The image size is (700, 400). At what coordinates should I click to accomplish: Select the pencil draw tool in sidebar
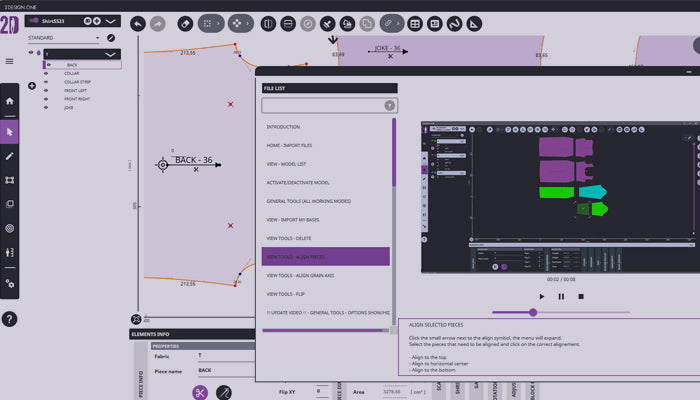click(x=10, y=156)
